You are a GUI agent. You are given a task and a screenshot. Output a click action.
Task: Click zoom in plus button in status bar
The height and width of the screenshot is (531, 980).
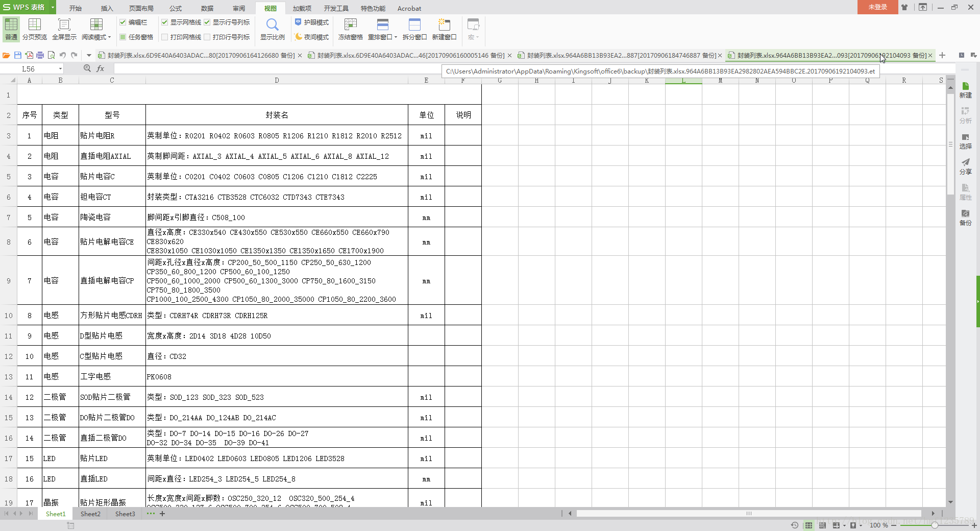coord(974,525)
